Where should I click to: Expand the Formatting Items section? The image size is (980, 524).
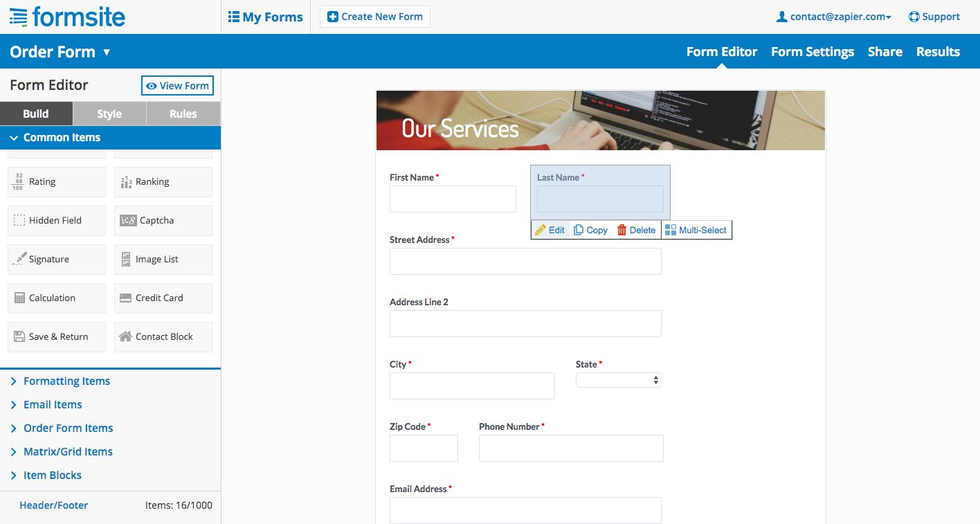66,381
